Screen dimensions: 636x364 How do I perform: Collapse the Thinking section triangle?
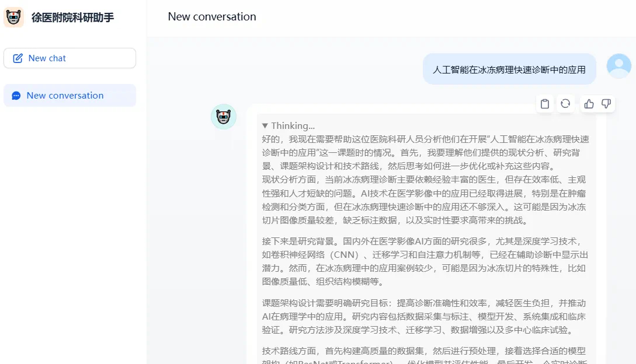pos(265,125)
